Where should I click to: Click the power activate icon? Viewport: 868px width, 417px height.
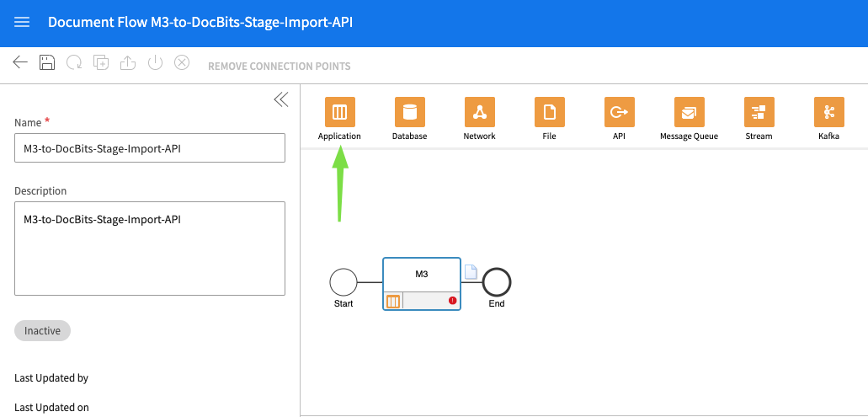pyautogui.click(x=155, y=63)
